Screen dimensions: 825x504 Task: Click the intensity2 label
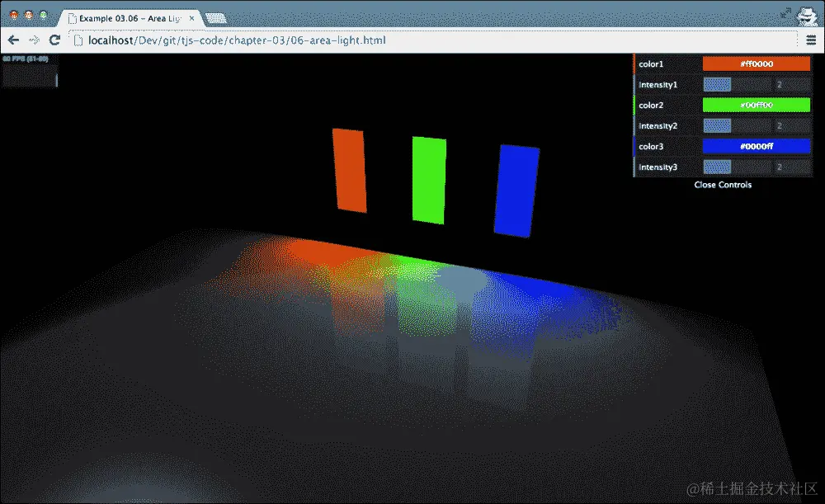pos(658,125)
